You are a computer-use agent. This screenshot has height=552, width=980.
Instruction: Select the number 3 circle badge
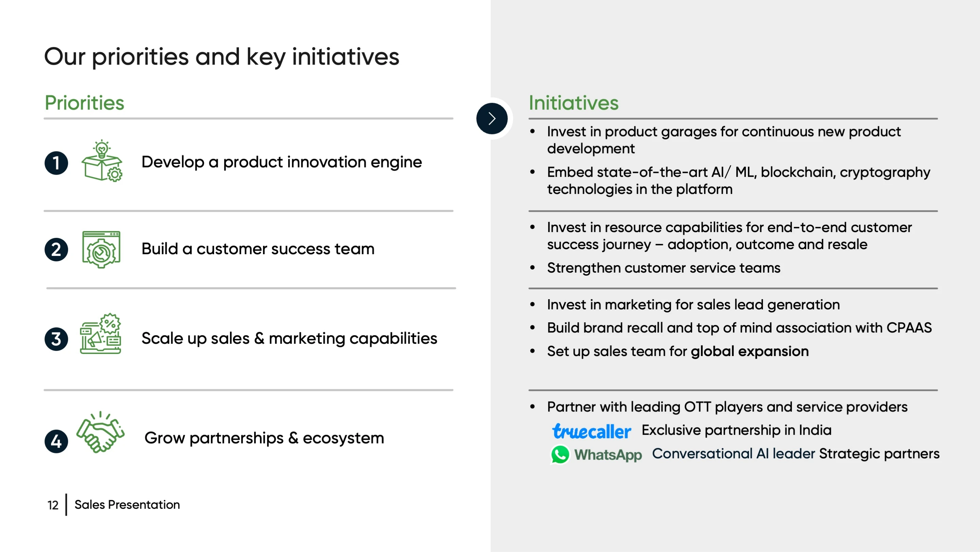(x=56, y=339)
